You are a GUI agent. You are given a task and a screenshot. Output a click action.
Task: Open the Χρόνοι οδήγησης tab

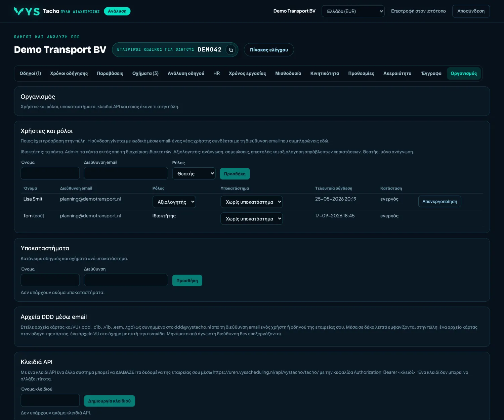[69, 73]
